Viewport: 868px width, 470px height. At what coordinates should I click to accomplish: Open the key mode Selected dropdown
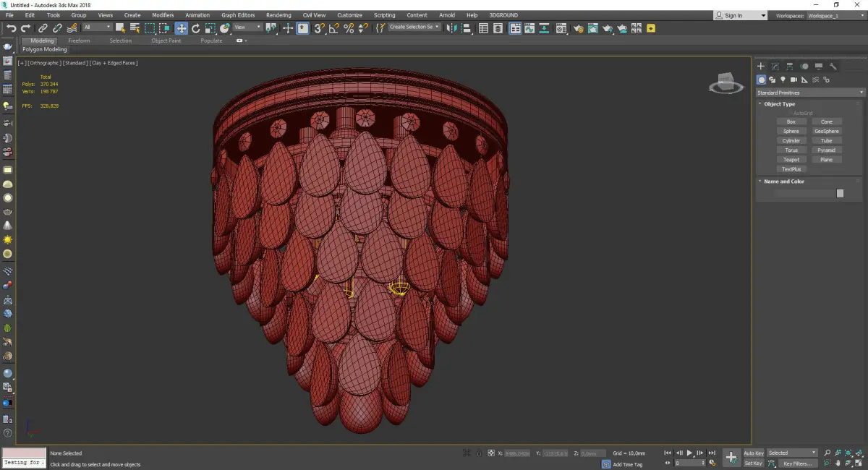point(792,453)
